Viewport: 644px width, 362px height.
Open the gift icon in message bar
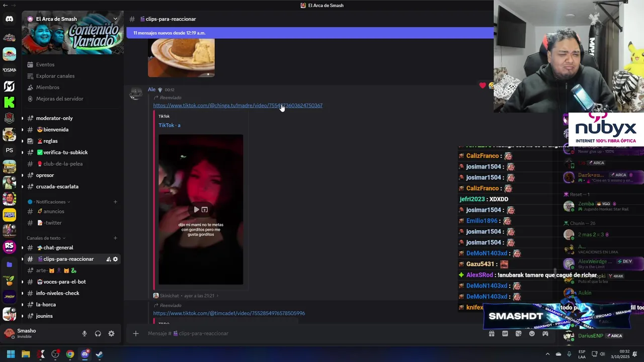[x=492, y=333]
